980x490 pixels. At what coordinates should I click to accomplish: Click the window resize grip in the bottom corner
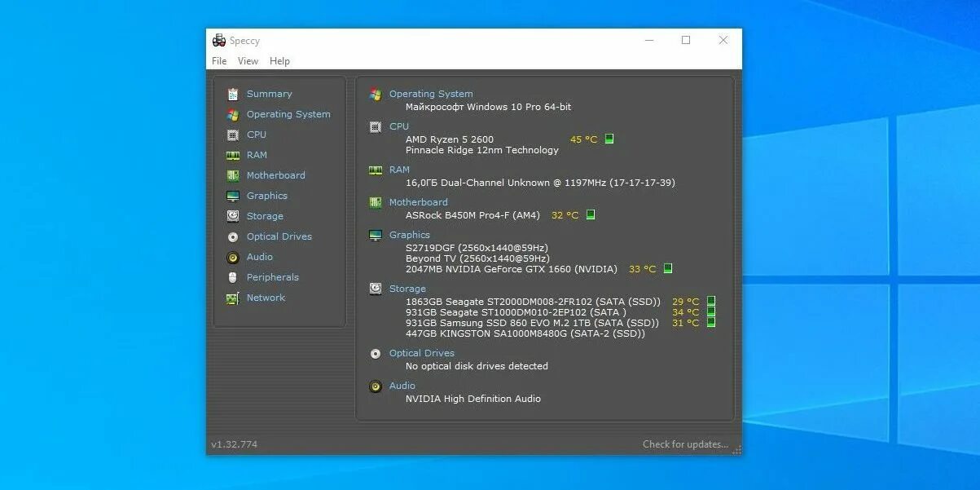[x=736, y=449]
